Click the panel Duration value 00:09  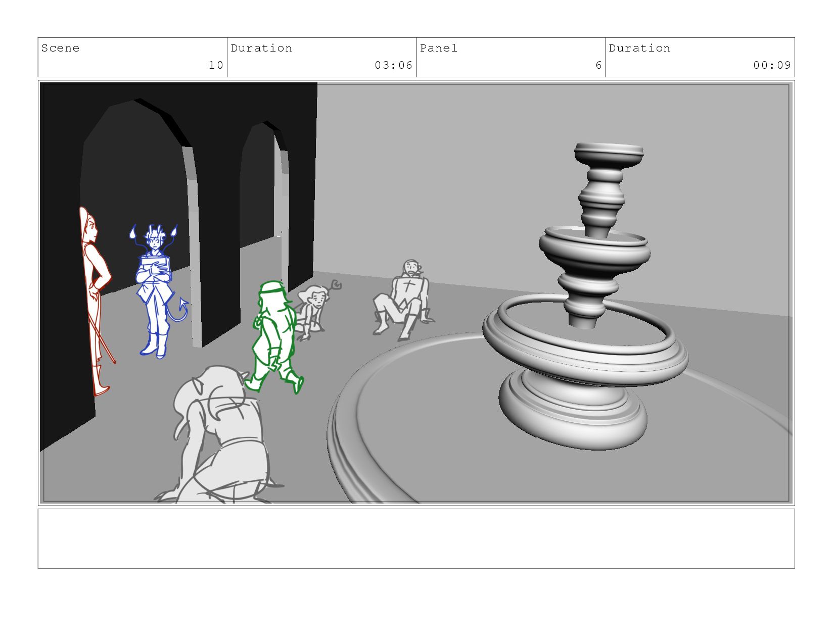click(x=772, y=65)
